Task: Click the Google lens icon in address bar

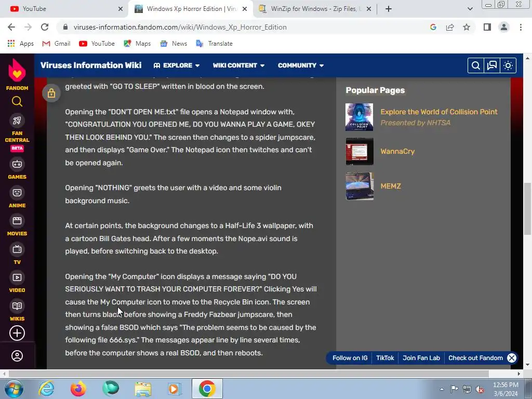Action: (433, 27)
